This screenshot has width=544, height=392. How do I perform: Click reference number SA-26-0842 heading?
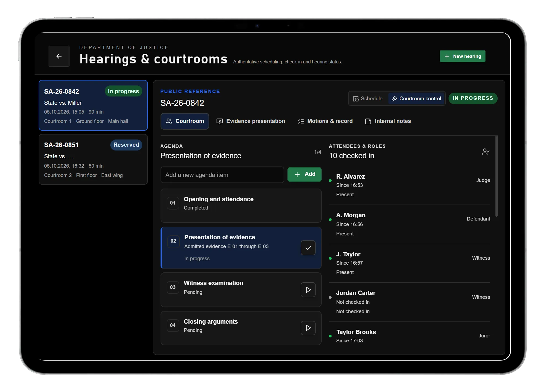tap(182, 103)
